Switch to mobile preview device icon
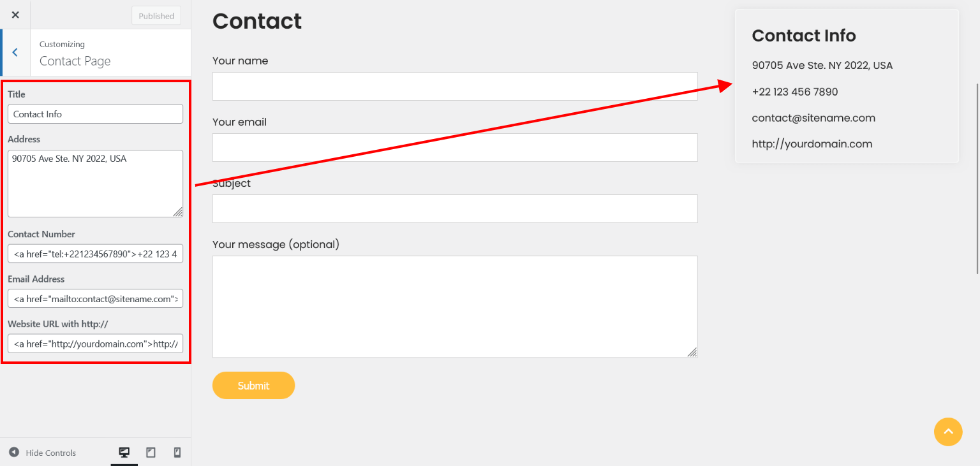The height and width of the screenshot is (466, 980). tap(177, 453)
